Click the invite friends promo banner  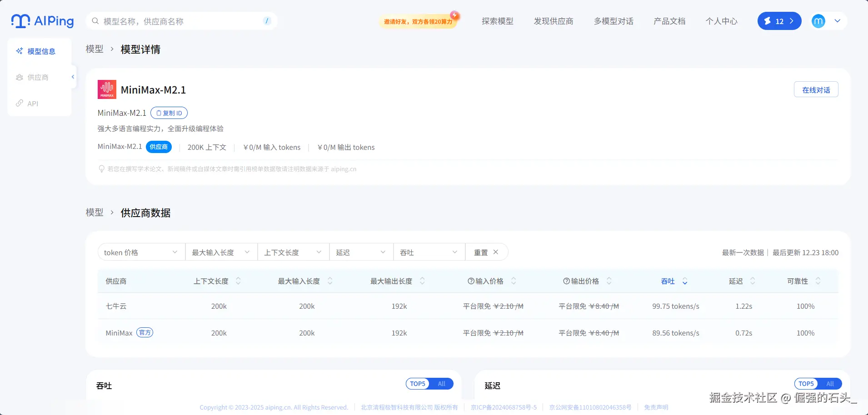click(419, 21)
